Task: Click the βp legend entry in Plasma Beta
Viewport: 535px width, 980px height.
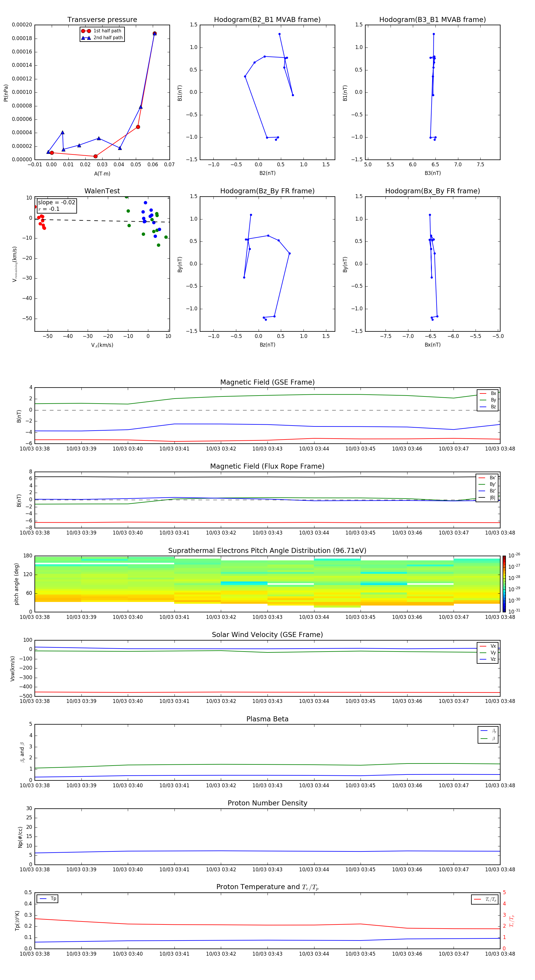Action: pos(488,731)
